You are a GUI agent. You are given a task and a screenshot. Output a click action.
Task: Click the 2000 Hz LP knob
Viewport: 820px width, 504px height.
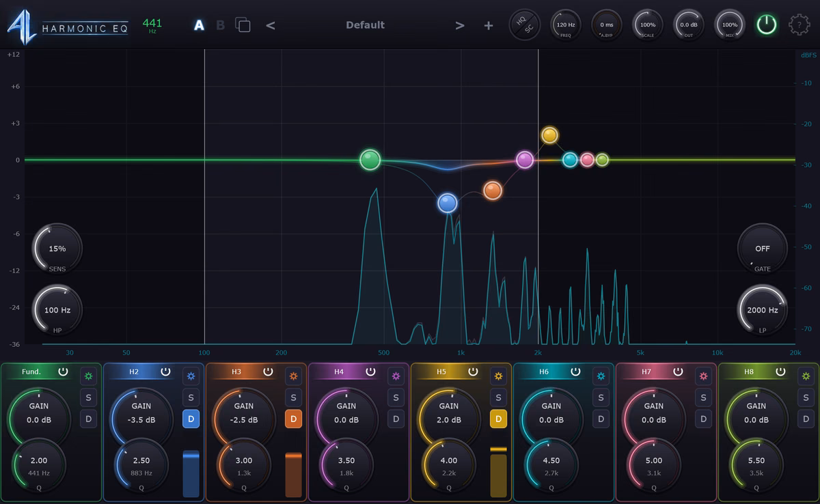(763, 310)
